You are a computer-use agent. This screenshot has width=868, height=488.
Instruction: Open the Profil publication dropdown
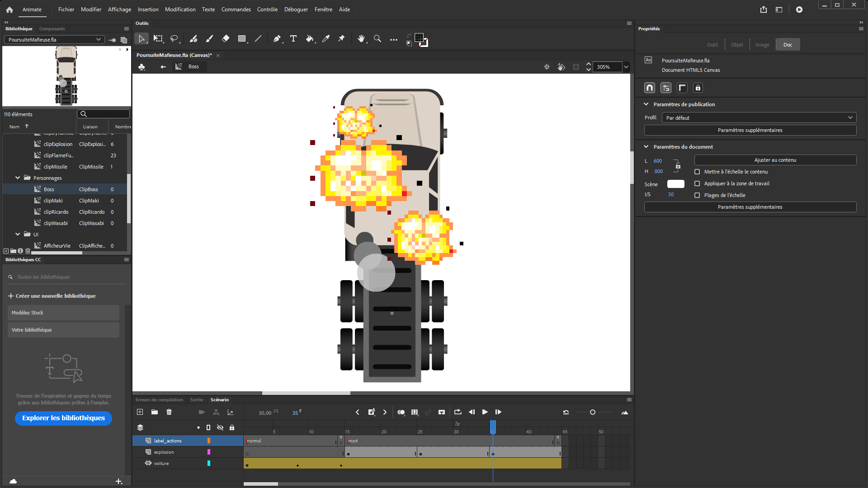tap(758, 117)
